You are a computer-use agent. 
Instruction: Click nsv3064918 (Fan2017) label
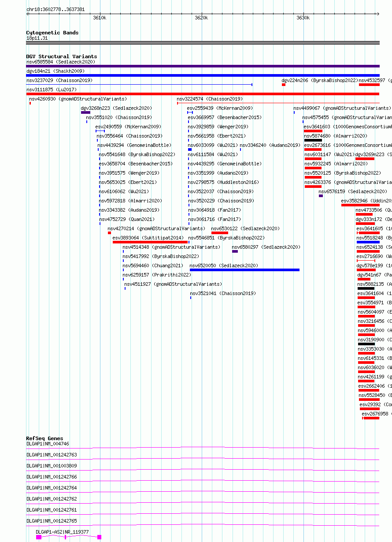215,210
